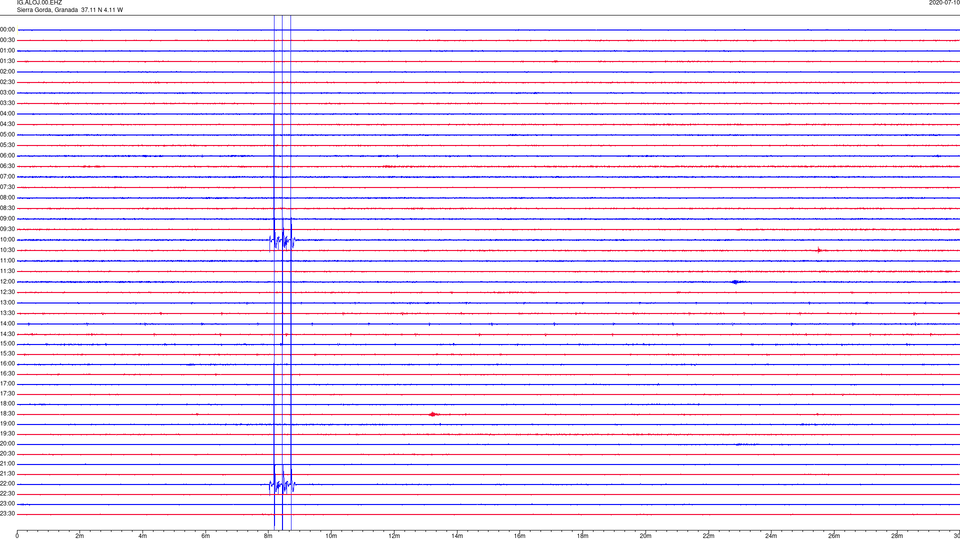
Task: Click the 28m tick on time axis
Action: coord(897,536)
